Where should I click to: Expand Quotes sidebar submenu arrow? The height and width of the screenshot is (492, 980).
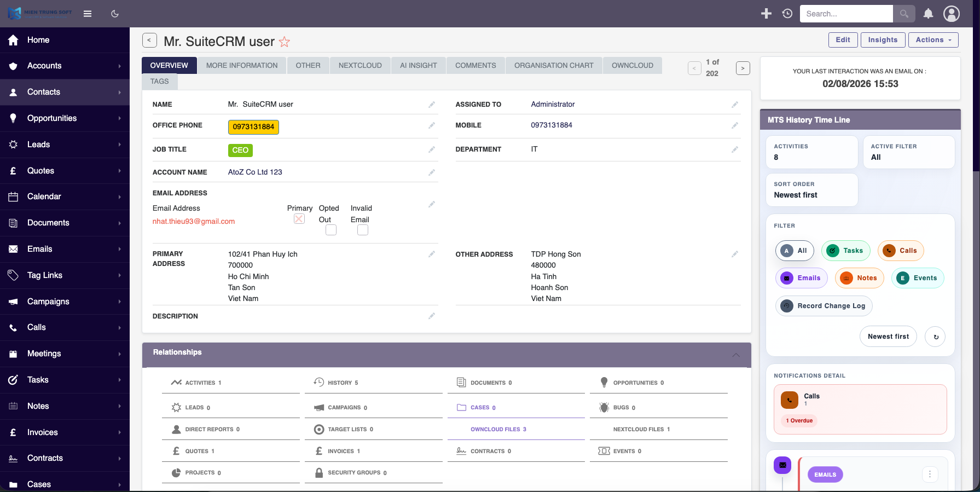tap(119, 171)
